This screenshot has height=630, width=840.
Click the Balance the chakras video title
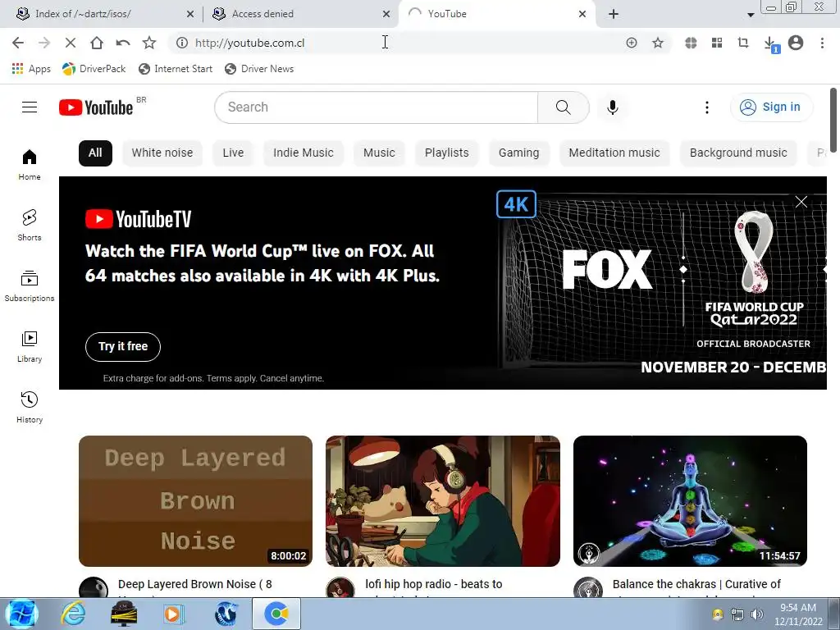(696, 584)
